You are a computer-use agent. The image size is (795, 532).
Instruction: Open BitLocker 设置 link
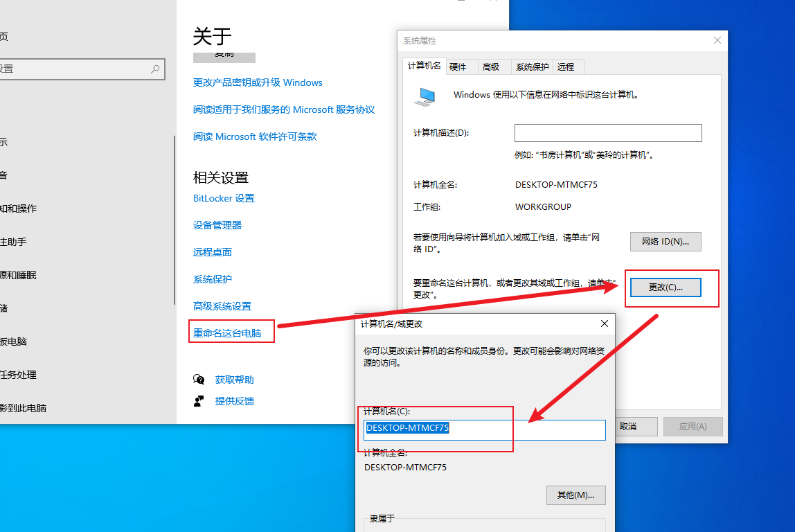click(x=224, y=198)
